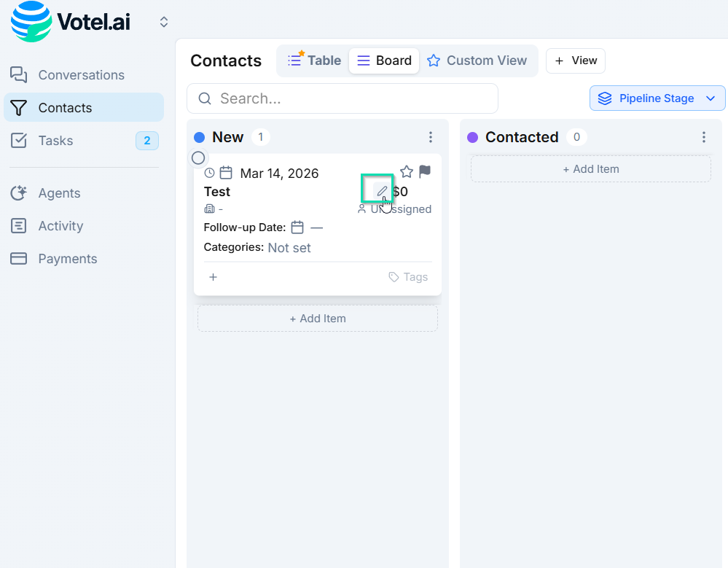Expand the workspace switcher next to Votel.ai
Viewport: 728px width, 568px height.
[x=164, y=23]
